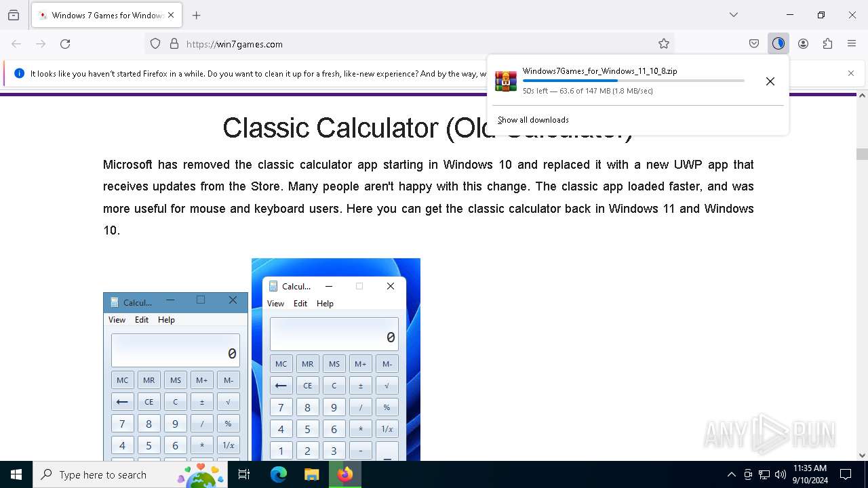Open the clock showing 11:35 AM

tap(810, 474)
